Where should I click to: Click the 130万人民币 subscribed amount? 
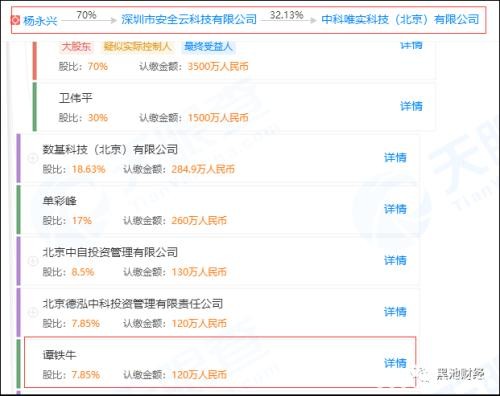199,272
